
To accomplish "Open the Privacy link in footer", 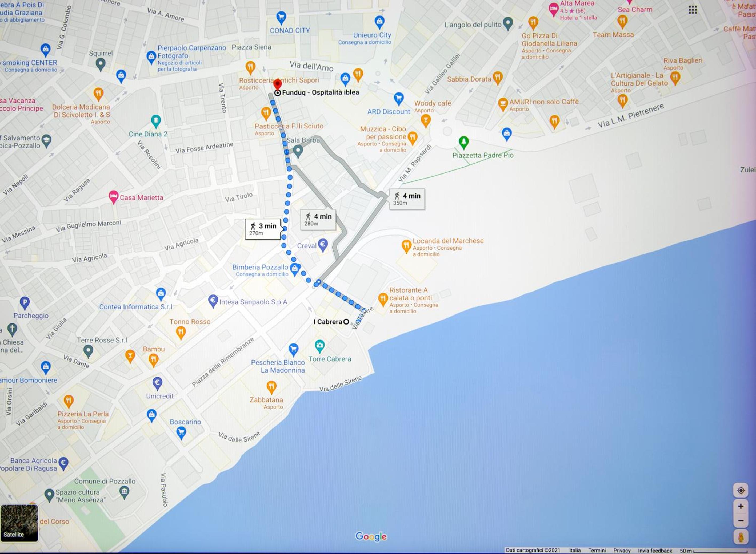I will (x=622, y=551).
